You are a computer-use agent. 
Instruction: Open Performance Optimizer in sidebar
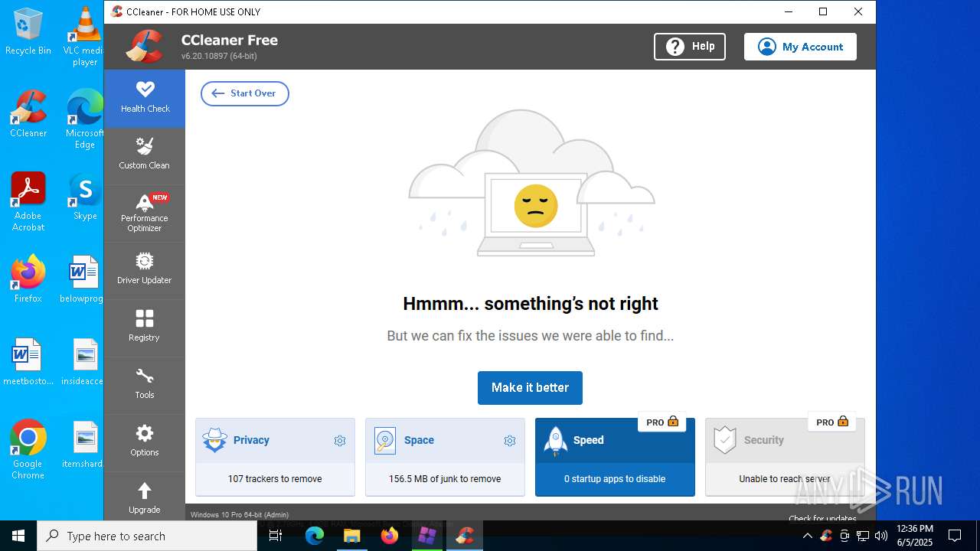click(145, 214)
